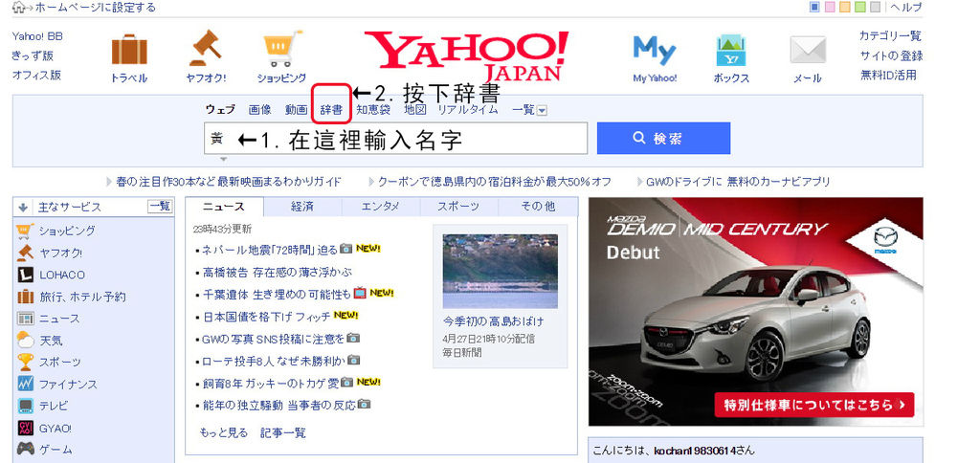This screenshot has height=463, width=980.
Task: Open the もっと見る link
Action: [x=224, y=432]
